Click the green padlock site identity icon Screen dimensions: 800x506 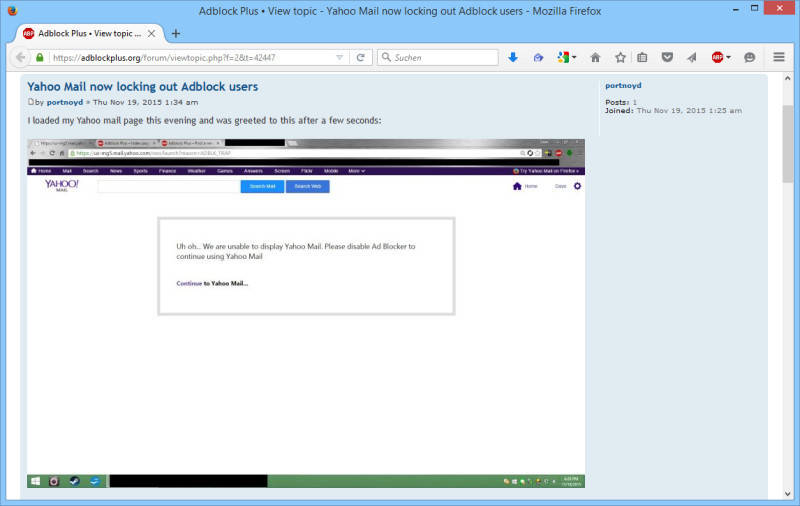pyautogui.click(x=40, y=58)
